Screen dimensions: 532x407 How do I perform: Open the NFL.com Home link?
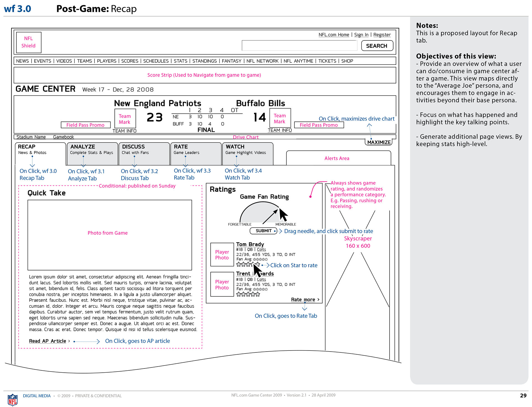334,35
